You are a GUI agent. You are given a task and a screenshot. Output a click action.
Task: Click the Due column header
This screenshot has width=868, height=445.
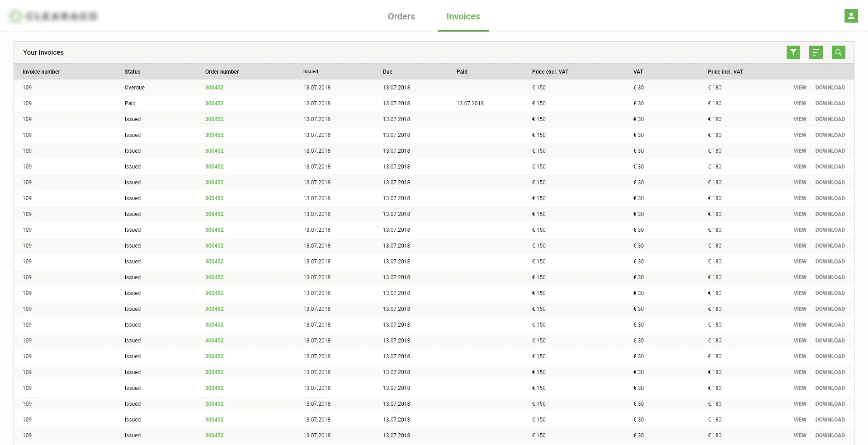coord(387,72)
